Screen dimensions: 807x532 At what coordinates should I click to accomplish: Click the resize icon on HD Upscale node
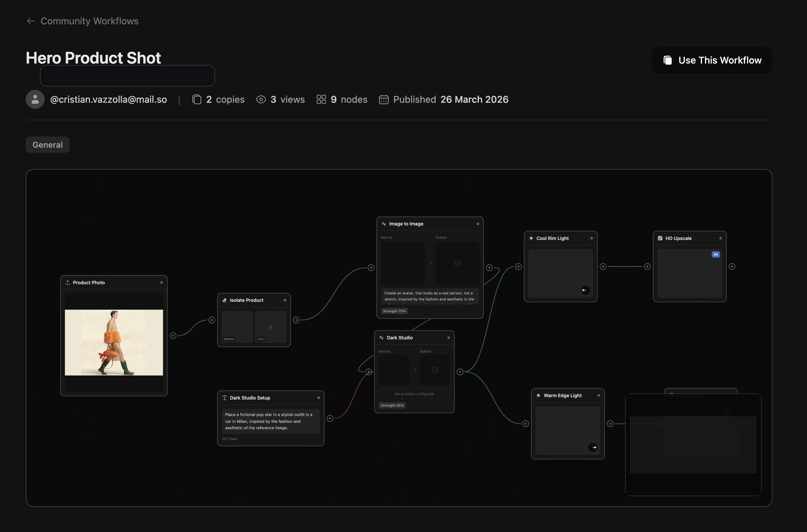[660, 238]
